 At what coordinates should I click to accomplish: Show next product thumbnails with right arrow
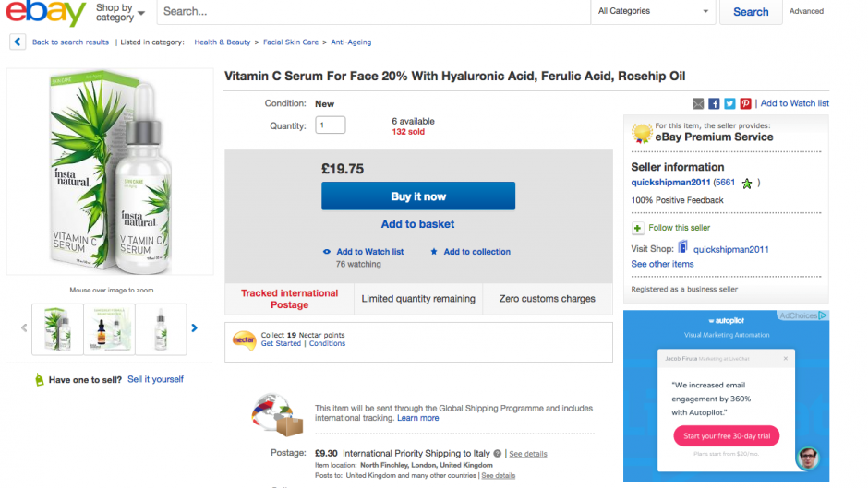pos(194,327)
